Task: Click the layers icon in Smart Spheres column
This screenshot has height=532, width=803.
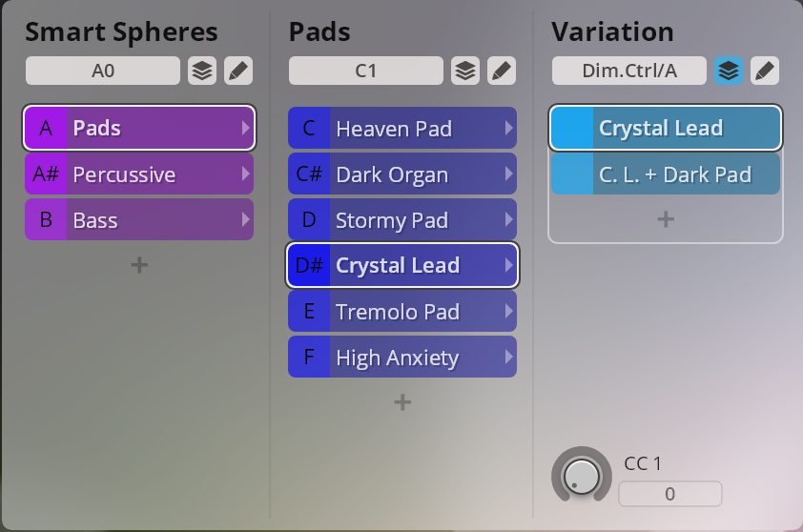Action: (202, 71)
